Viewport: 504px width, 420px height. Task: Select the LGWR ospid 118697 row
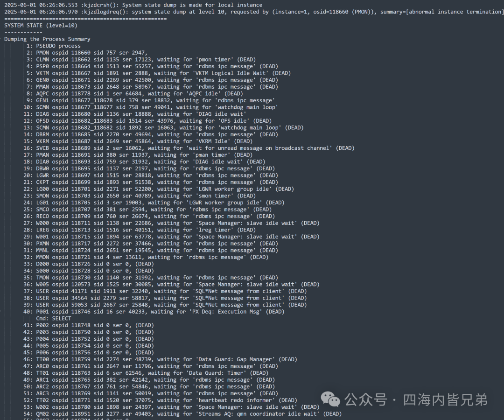[x=151, y=175]
